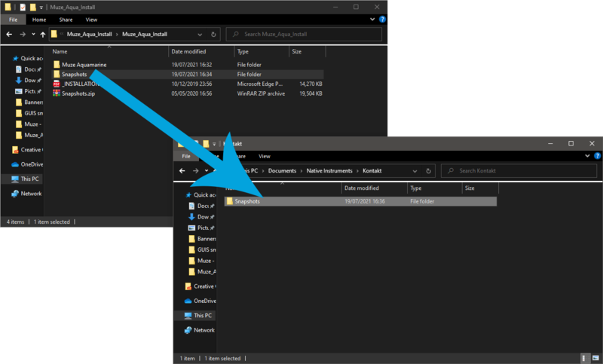This screenshot has height=364, width=603.
Task: Click Native Instruments breadcrumb in Kontakt window
Action: (x=329, y=170)
